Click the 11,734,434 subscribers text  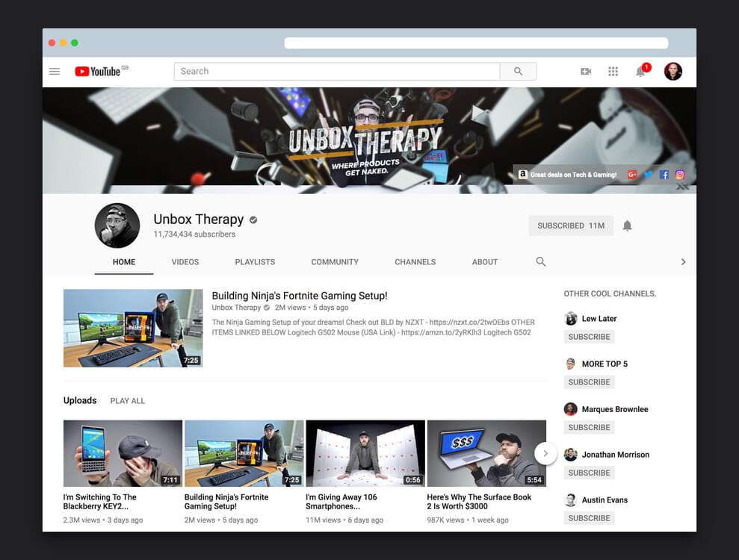[194, 234]
